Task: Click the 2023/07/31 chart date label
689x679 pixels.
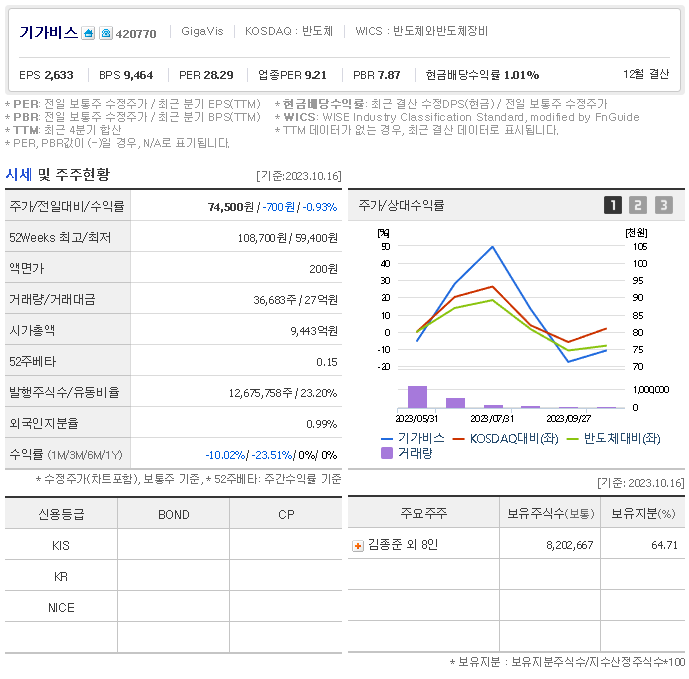Action: [491, 419]
